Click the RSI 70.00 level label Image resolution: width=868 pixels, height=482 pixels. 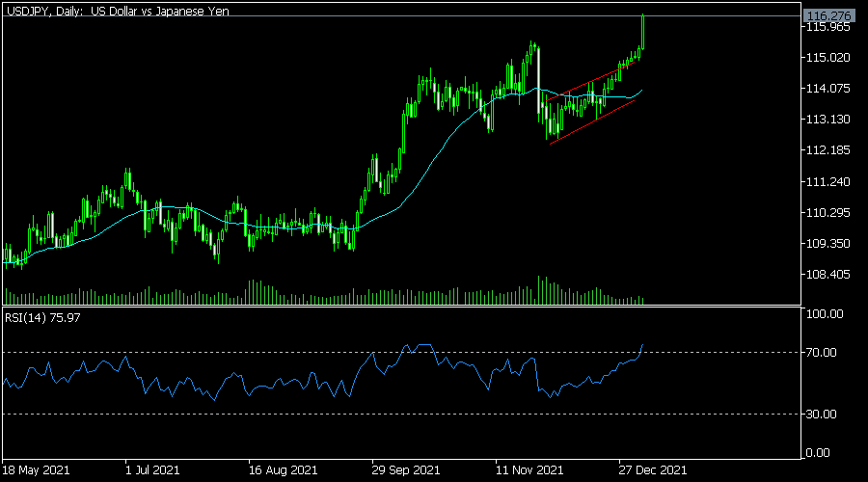(x=822, y=353)
